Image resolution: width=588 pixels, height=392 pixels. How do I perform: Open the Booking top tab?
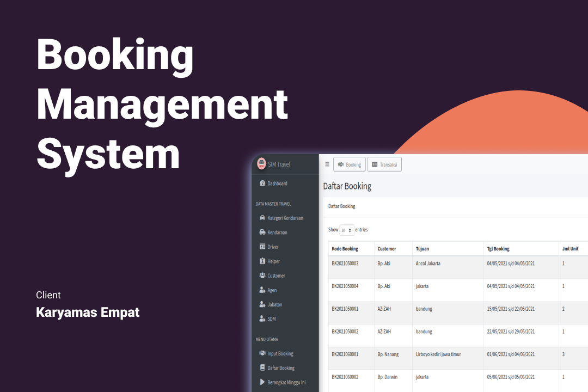coord(349,164)
